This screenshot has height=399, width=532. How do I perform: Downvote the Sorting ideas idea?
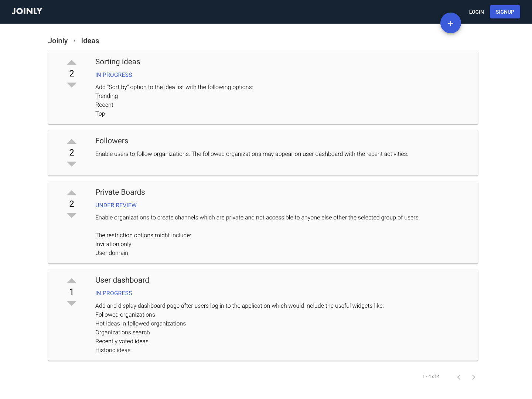tap(72, 85)
